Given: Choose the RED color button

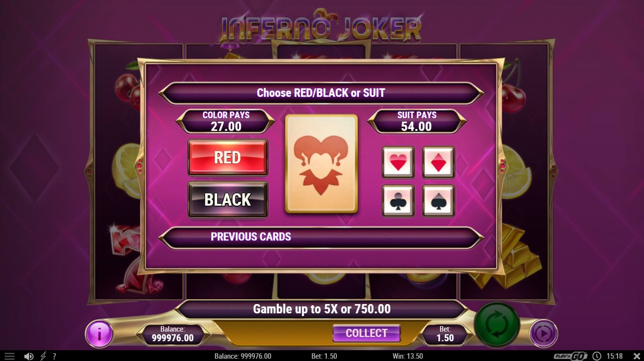Looking at the screenshot, I should 228,158.
